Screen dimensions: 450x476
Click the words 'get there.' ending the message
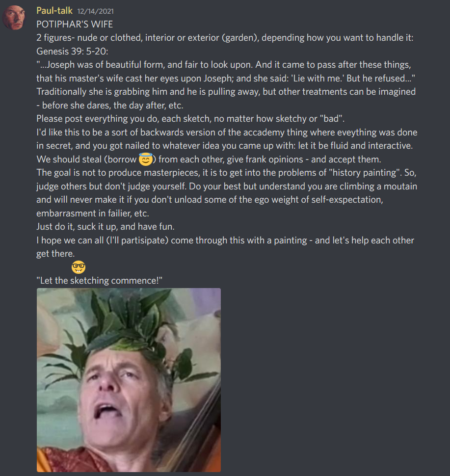coord(55,254)
